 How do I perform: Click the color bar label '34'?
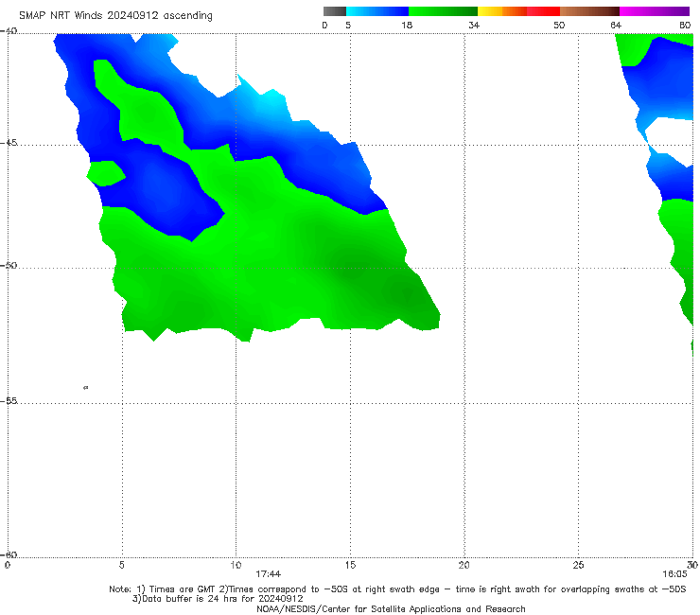point(474,25)
